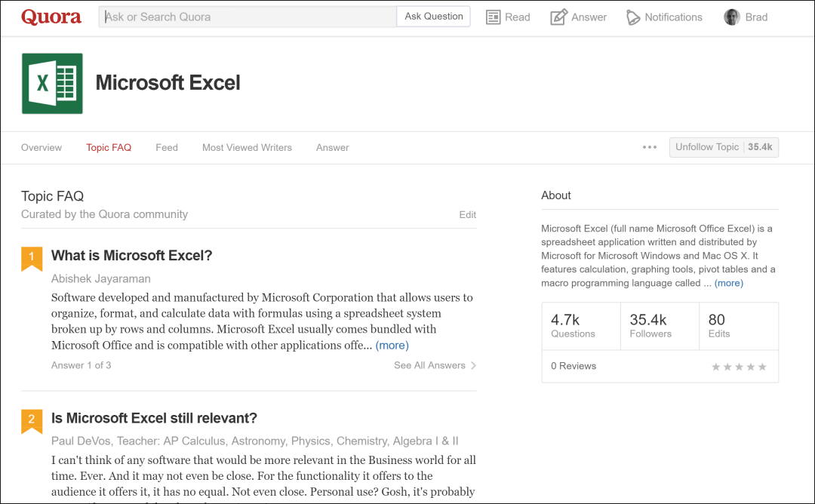
Task: Click the orange bookmark number 2 badge
Action: (32, 420)
